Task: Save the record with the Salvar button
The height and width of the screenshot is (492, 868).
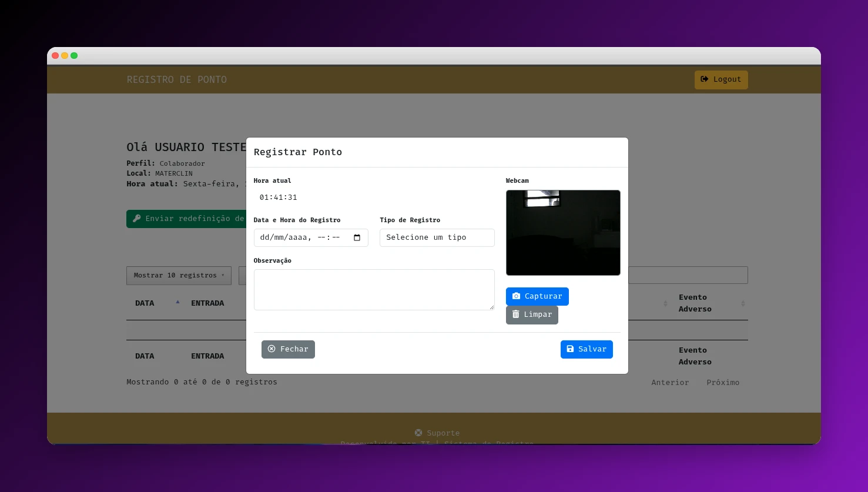Action: [587, 349]
